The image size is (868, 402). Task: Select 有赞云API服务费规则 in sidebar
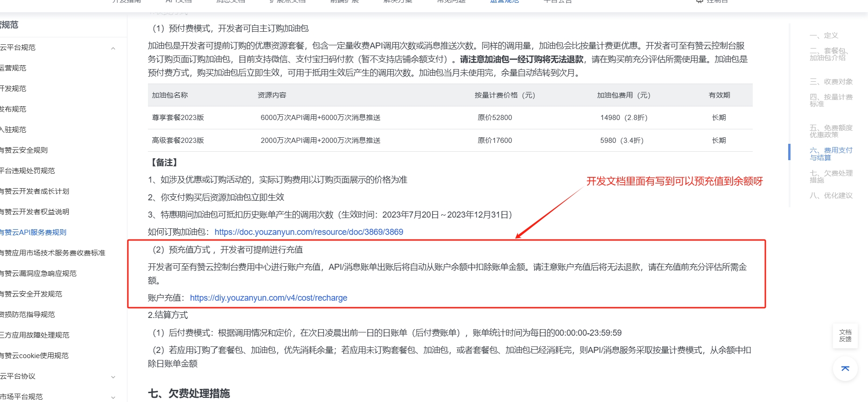(34, 233)
